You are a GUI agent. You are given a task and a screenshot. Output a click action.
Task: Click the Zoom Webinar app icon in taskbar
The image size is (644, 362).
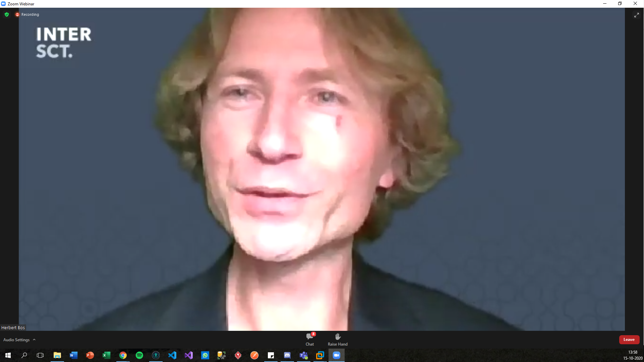(x=337, y=355)
